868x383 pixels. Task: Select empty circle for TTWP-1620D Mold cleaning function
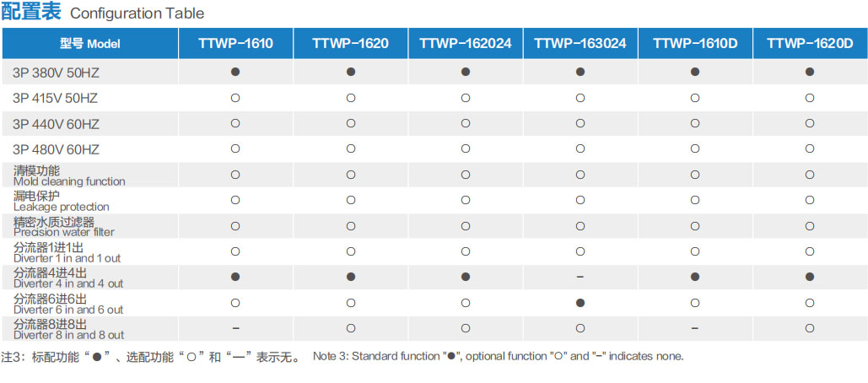tap(810, 175)
